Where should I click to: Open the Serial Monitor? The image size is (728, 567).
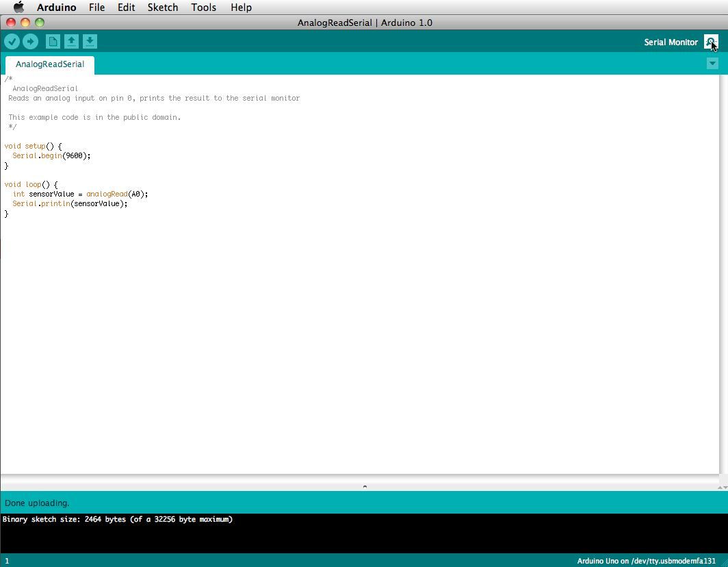pyautogui.click(x=711, y=42)
